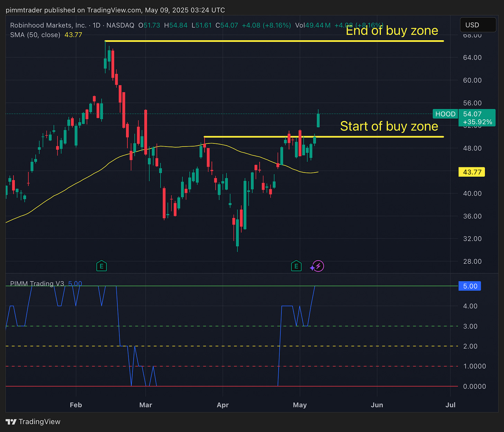The image size is (504, 432).
Task: Click the 1.0000 indicator axis label
Action: pos(475,366)
